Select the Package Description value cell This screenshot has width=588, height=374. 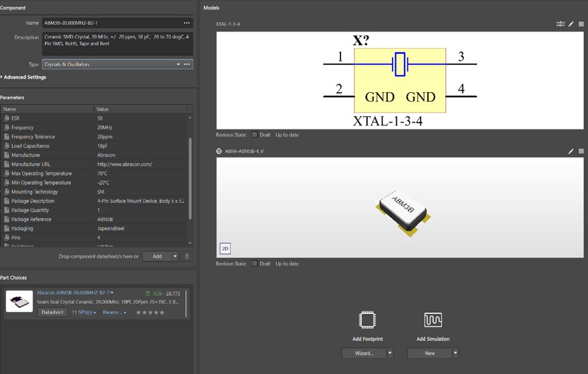click(x=140, y=201)
